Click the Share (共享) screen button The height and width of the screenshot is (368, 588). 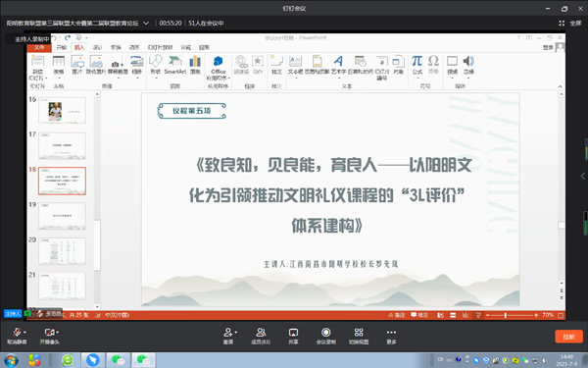(293, 336)
